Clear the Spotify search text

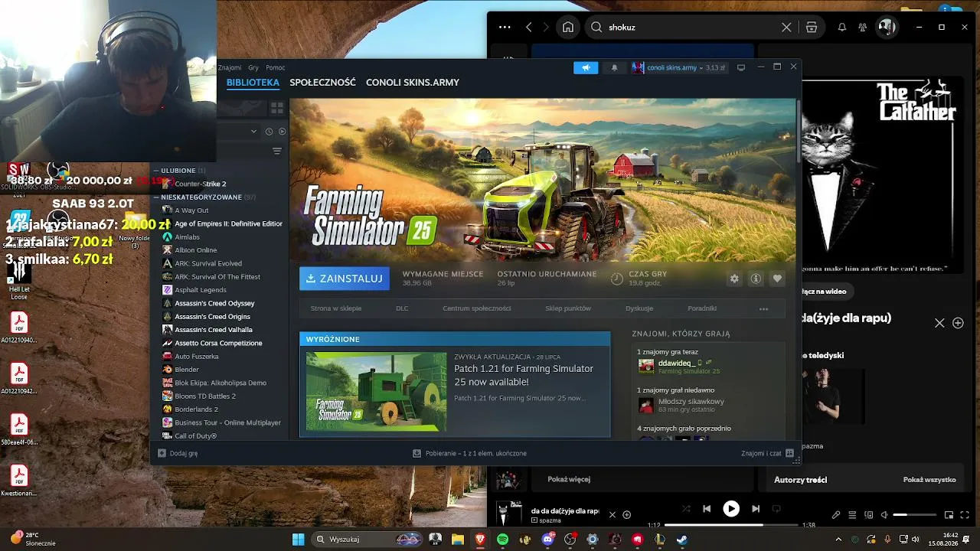pos(786,27)
